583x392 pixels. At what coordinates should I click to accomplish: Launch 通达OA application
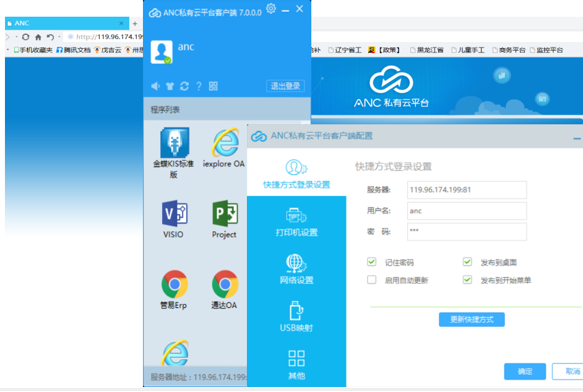224,289
